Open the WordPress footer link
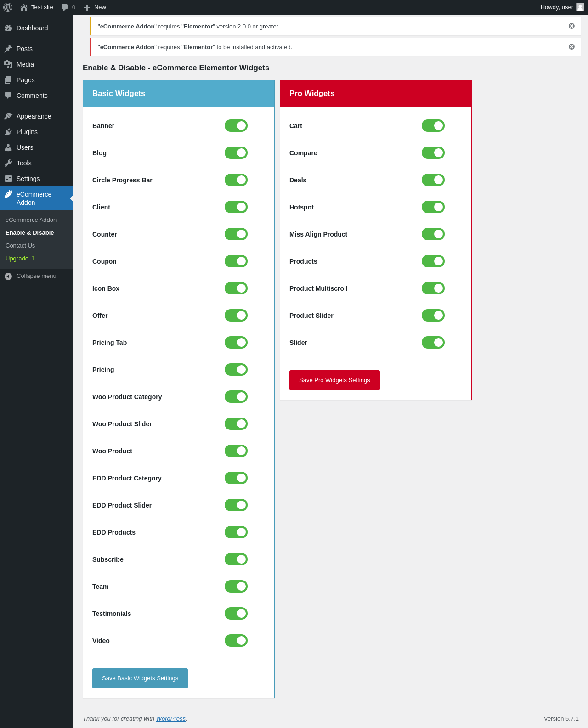 [171, 719]
